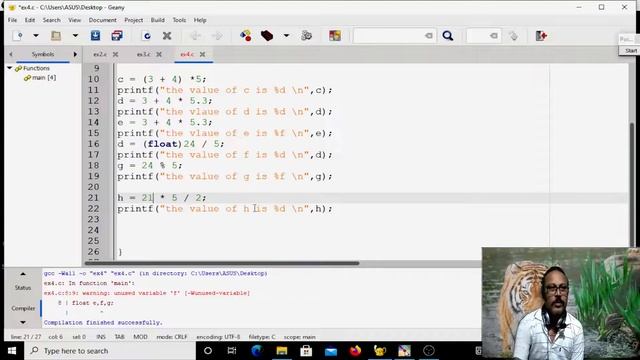Viewport: 640px width, 360px height.
Task: Close the current file with the toolbar X
Action: pos(167,36)
